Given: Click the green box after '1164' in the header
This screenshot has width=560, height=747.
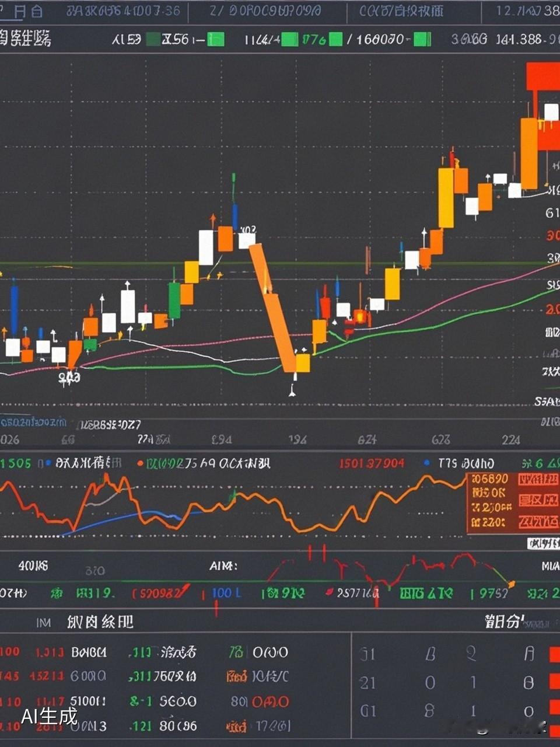Looking at the screenshot, I should pos(289,39).
